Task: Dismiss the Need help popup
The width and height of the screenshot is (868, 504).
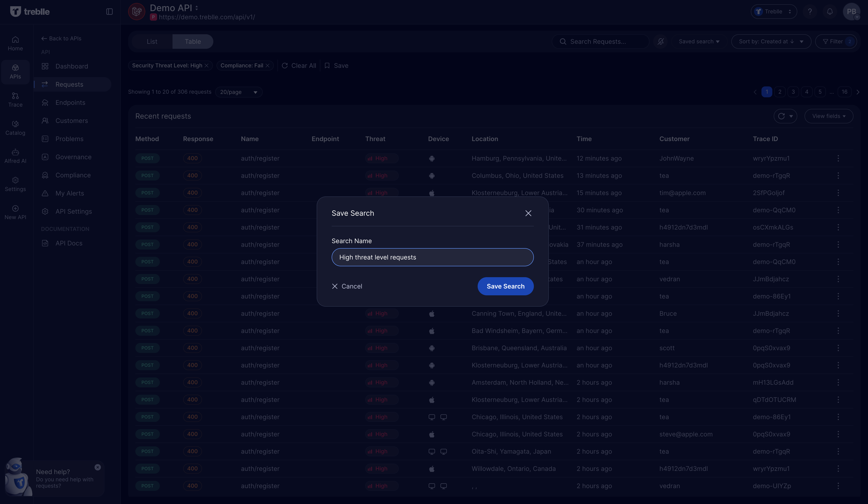Action: coord(98,467)
